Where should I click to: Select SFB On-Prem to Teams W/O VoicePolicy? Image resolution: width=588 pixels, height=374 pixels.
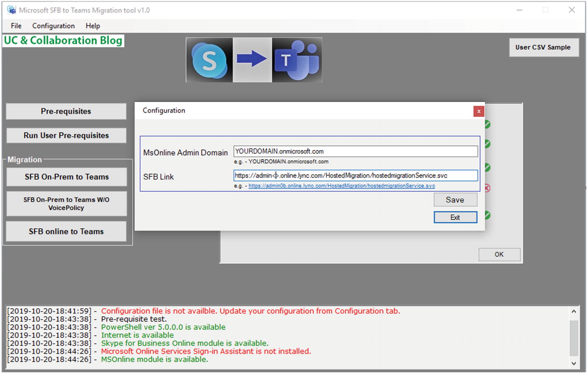point(66,204)
